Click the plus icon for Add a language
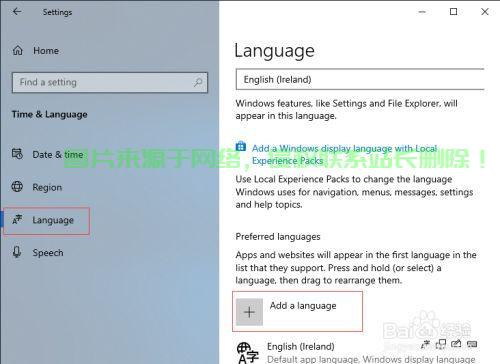Screen dimensions: 500x364 (x=249, y=312)
